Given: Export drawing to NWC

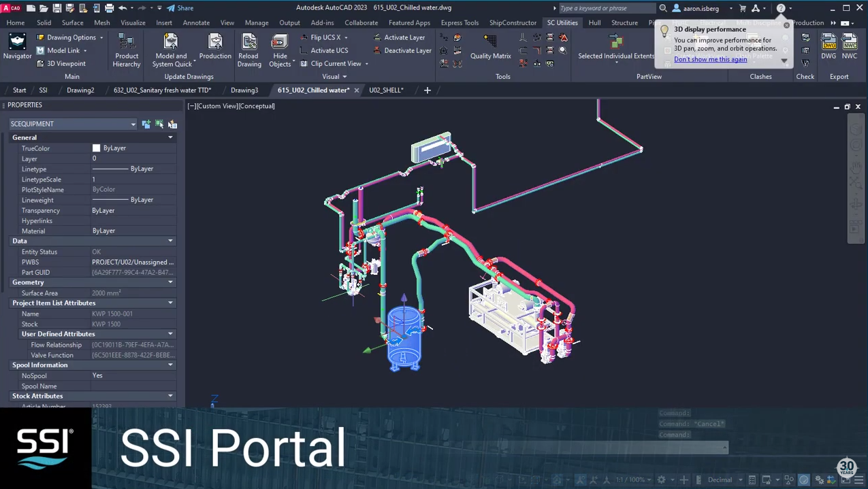Looking at the screenshot, I should pos(850,46).
